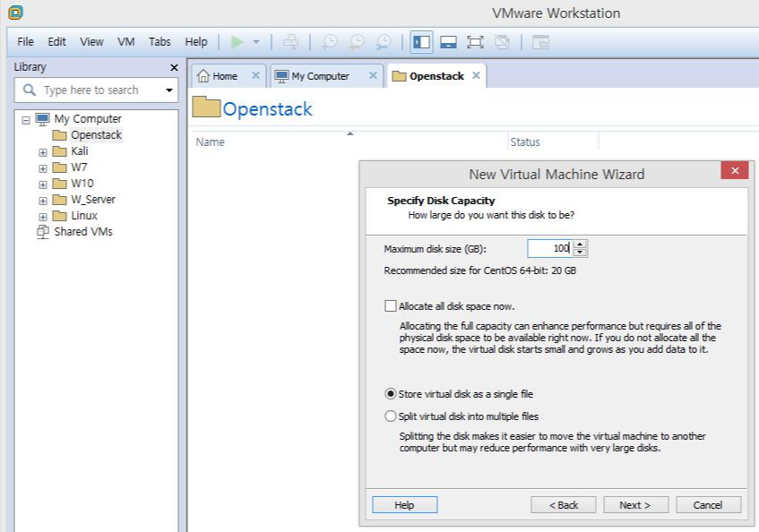Viewport: 759px width, 532px height.
Task: Click the library search magnifier icon
Action: 30,90
